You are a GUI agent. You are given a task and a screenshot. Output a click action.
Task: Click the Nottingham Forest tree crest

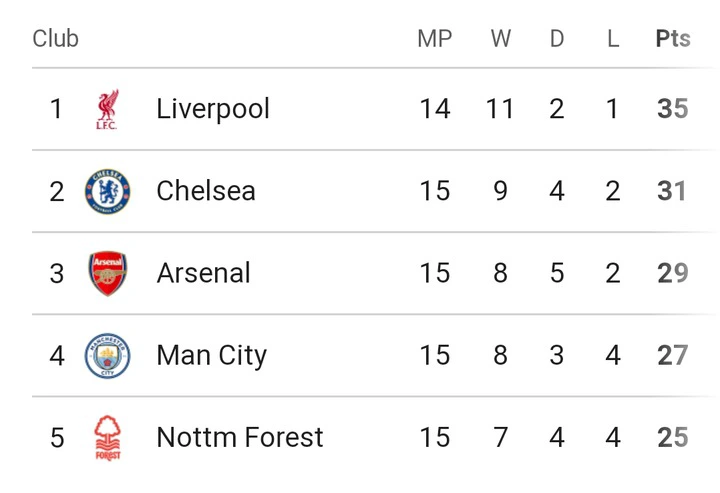(107, 438)
